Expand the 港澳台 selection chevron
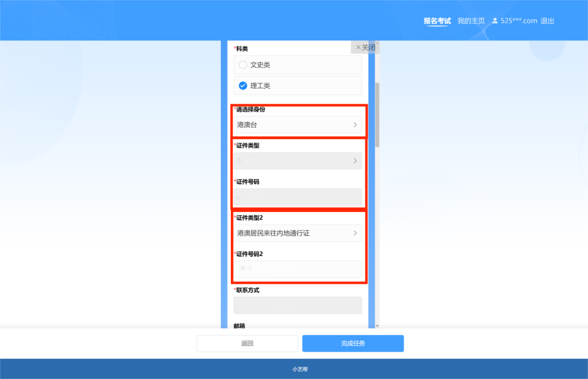The height and width of the screenshot is (379, 588). pyautogui.click(x=357, y=124)
